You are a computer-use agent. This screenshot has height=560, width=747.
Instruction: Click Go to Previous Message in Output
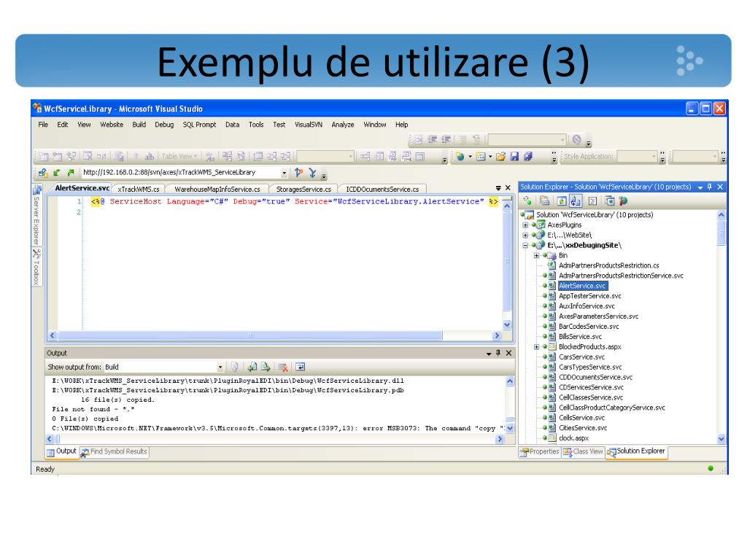click(252, 367)
